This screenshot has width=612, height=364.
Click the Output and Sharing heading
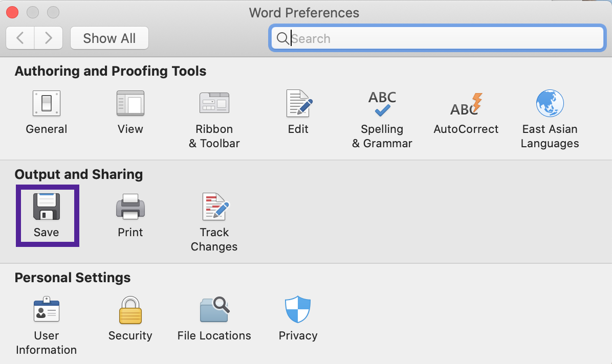(x=78, y=174)
